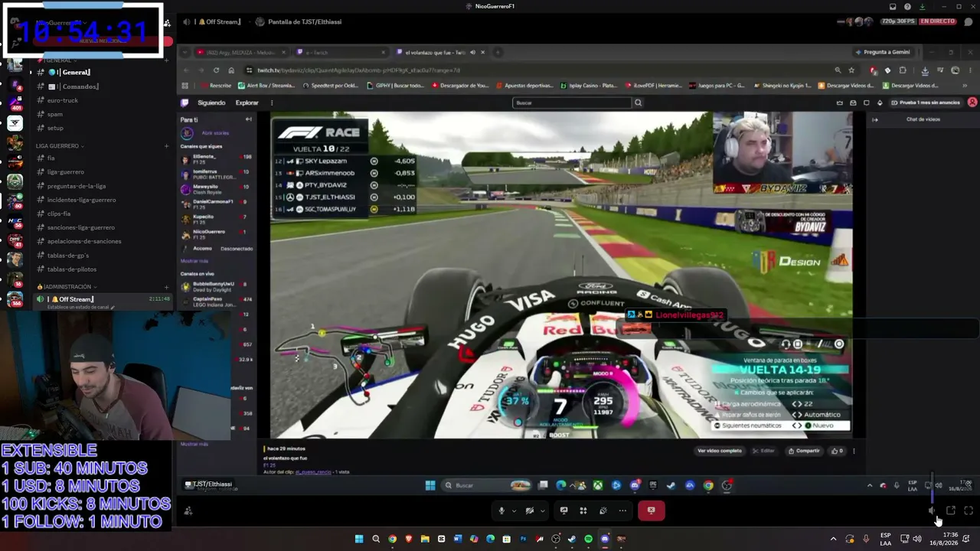Image resolution: width=980 pixels, height=551 pixels.
Task: Click the Twitch search field
Action: 572,103
